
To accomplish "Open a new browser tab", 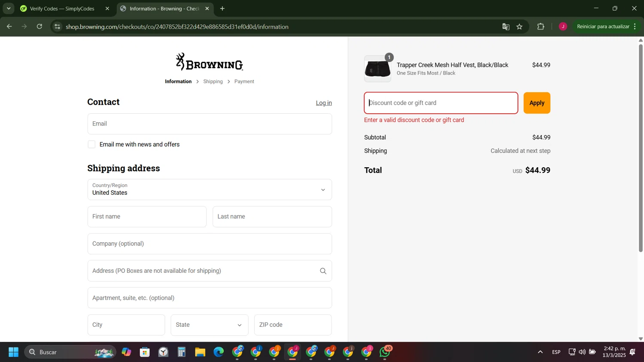I will tap(222, 9).
